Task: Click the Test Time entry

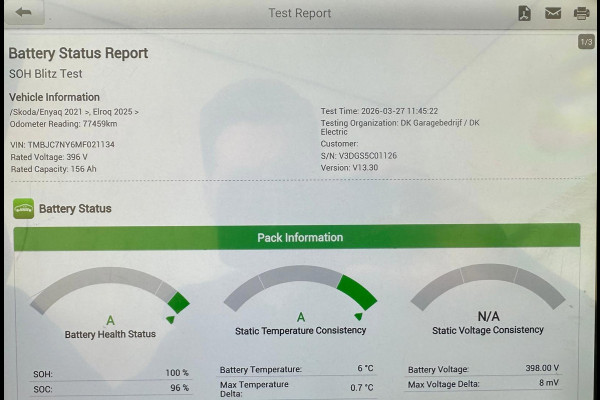Action: click(x=379, y=111)
